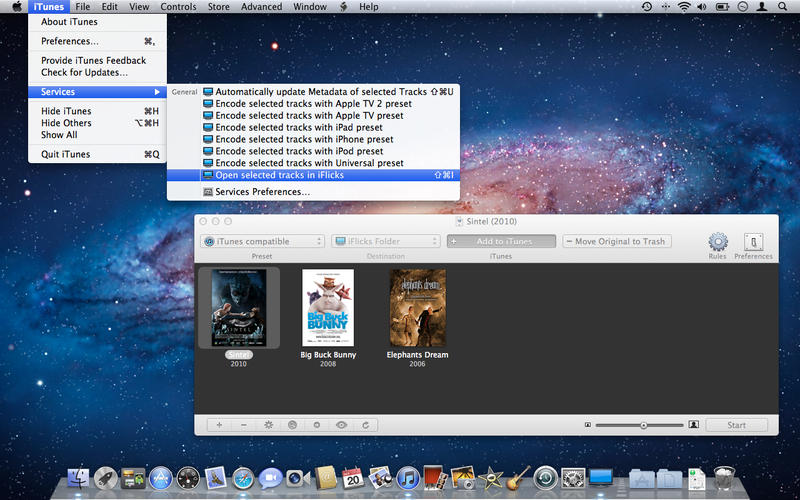
Task: Open iFlicks Preferences toolbar icon
Action: click(x=753, y=243)
